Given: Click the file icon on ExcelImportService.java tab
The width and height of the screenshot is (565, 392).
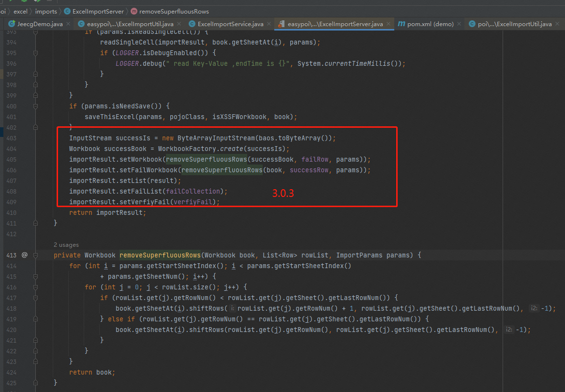Looking at the screenshot, I should click(x=192, y=24).
